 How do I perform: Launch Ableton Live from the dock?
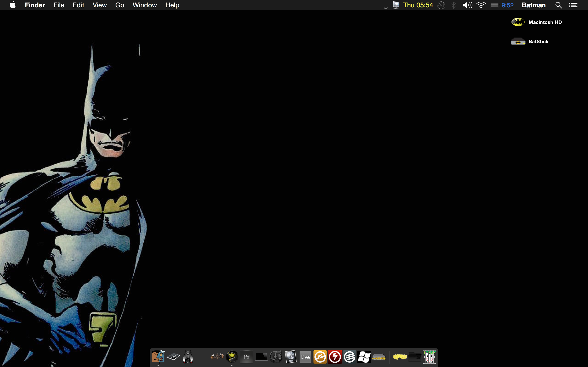(x=305, y=357)
